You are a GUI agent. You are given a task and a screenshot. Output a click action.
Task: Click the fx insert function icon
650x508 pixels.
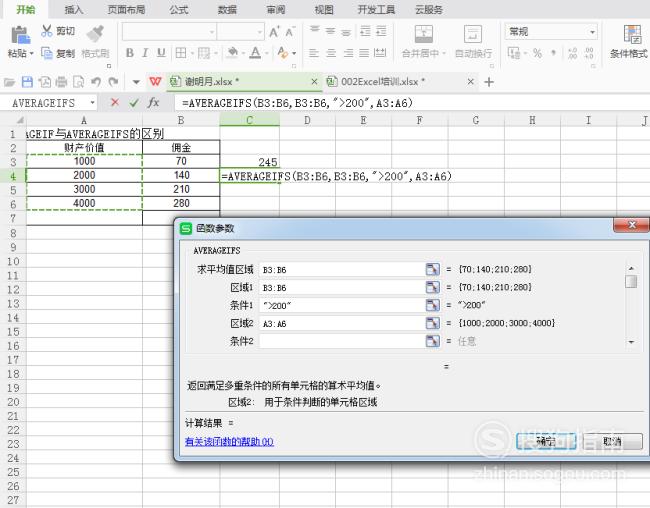[153, 102]
